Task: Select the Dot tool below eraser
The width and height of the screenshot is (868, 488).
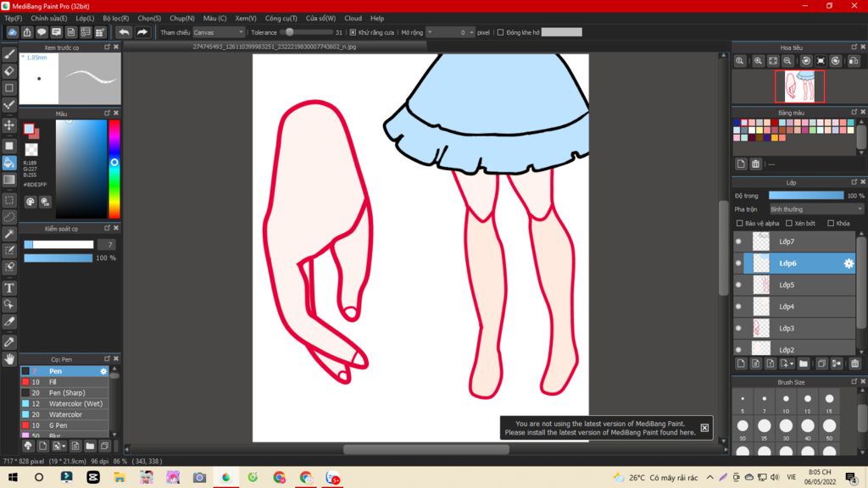Action: point(9,88)
